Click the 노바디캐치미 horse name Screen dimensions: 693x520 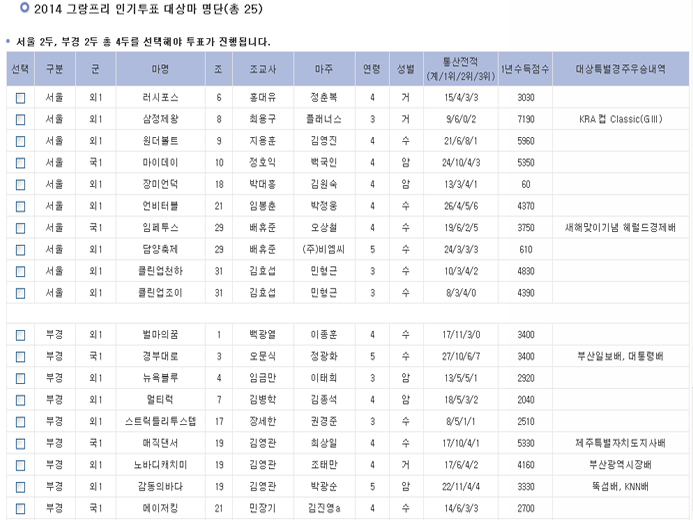pyautogui.click(x=160, y=465)
